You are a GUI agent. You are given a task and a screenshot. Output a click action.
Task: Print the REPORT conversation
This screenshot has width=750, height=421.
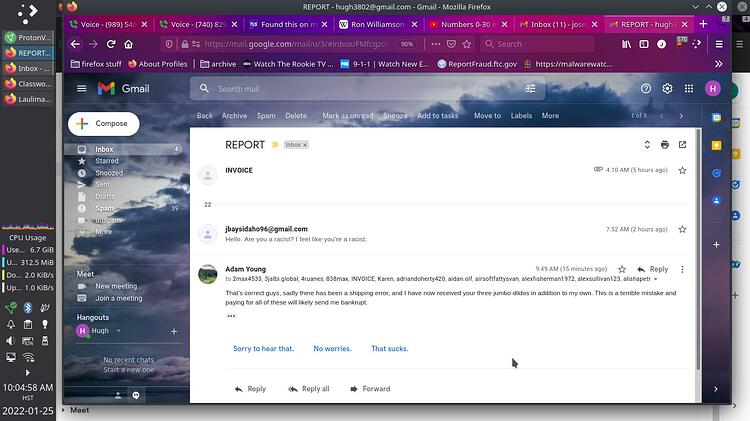pyautogui.click(x=665, y=144)
